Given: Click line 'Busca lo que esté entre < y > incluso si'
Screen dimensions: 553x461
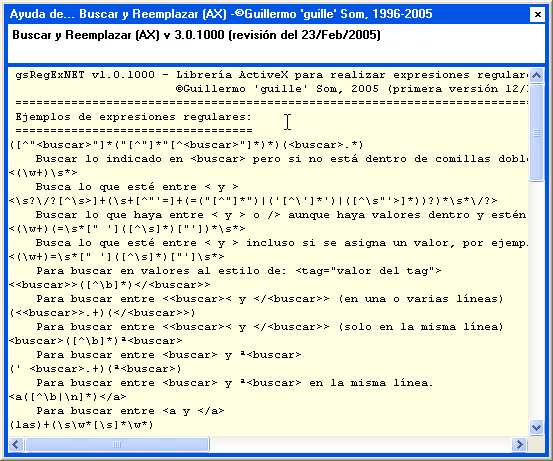Looking at the screenshot, I should pyautogui.click(x=281, y=243).
